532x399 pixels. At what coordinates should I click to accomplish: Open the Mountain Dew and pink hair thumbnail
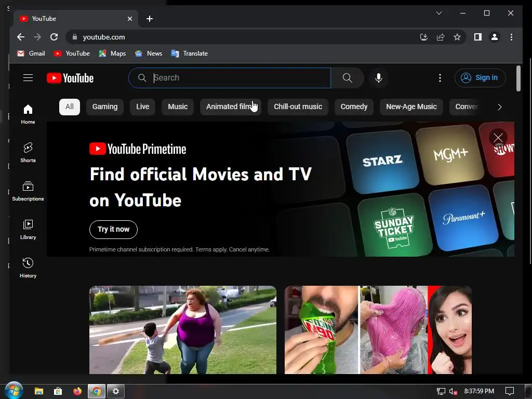click(378, 330)
